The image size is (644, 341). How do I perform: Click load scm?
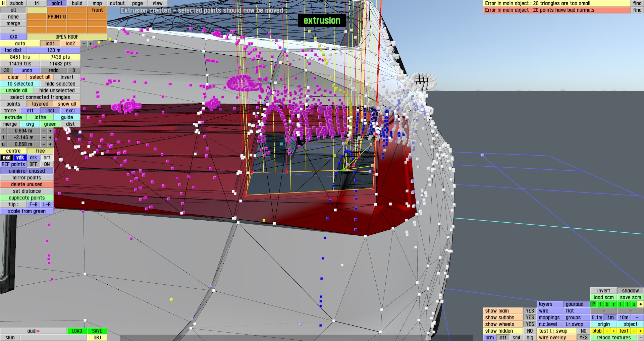tap(604, 297)
